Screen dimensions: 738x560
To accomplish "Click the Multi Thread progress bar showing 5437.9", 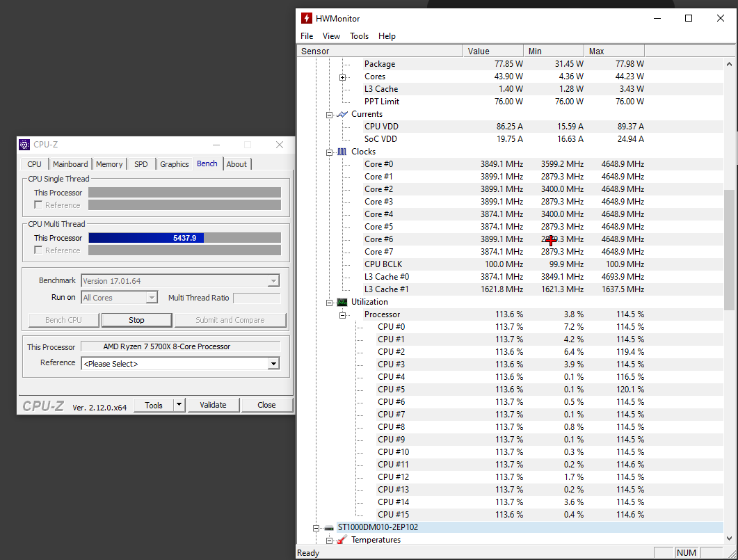I will [184, 238].
